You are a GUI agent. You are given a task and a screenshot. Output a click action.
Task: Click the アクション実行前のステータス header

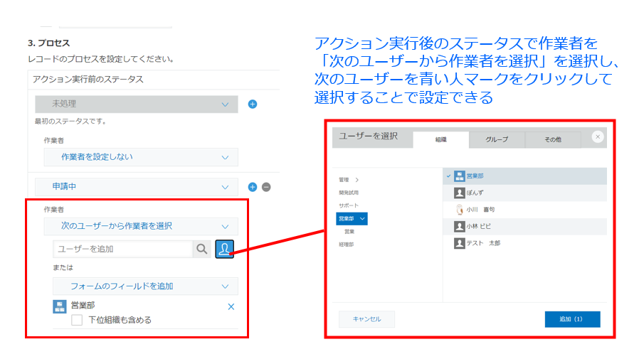(x=88, y=80)
